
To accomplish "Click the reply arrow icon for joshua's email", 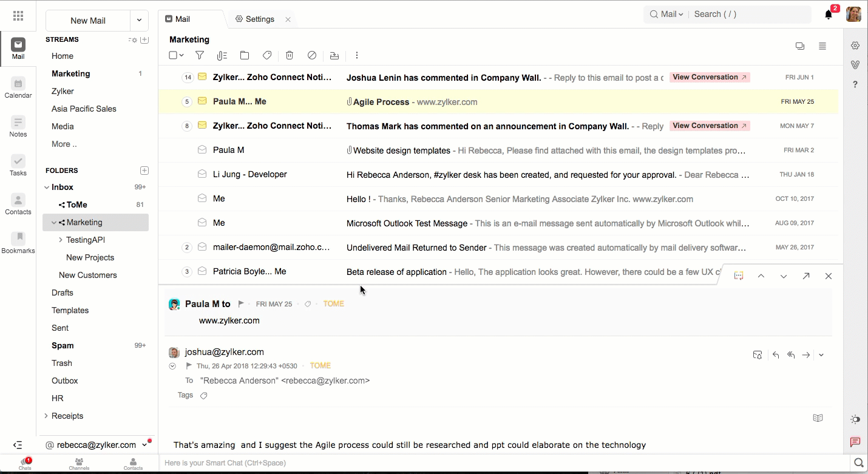I will click(776, 355).
